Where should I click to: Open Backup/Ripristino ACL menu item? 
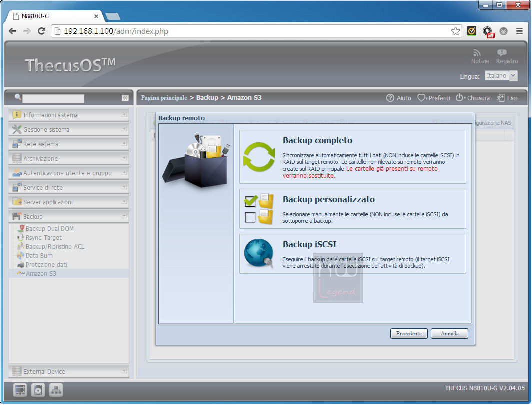click(x=55, y=247)
